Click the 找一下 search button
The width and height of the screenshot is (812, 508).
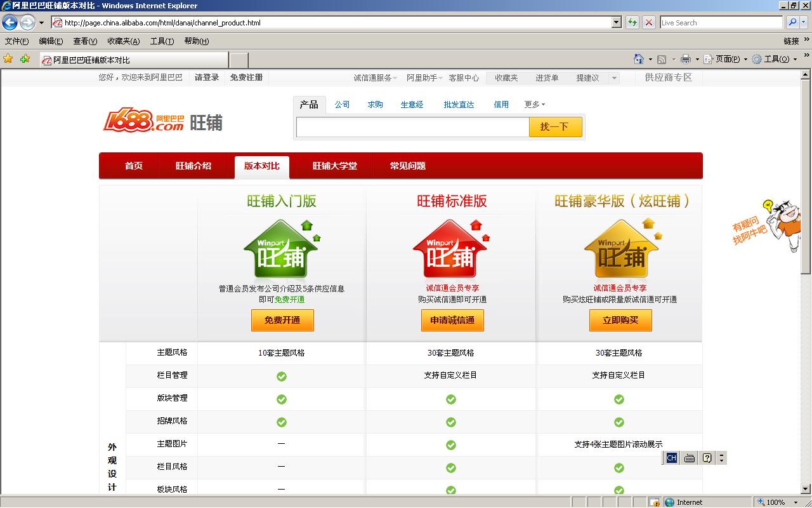point(555,127)
